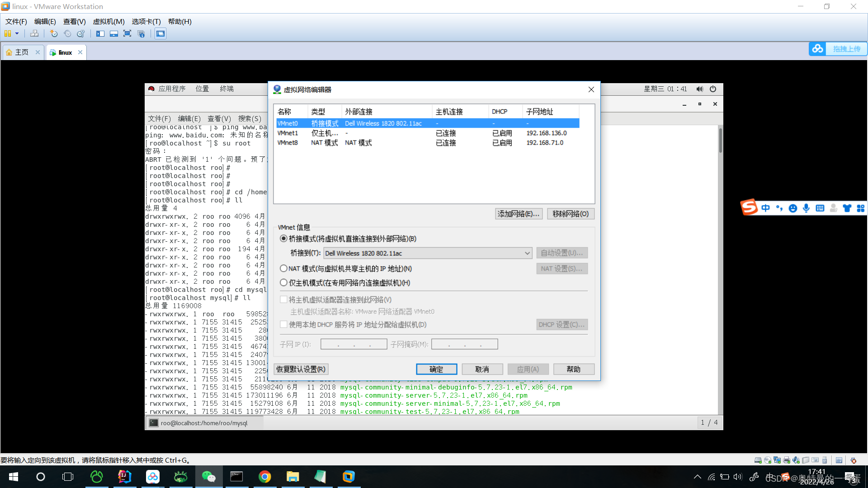Take a snapshot of the virtual machine
Image resolution: width=868 pixels, height=488 pixels.
54,33
